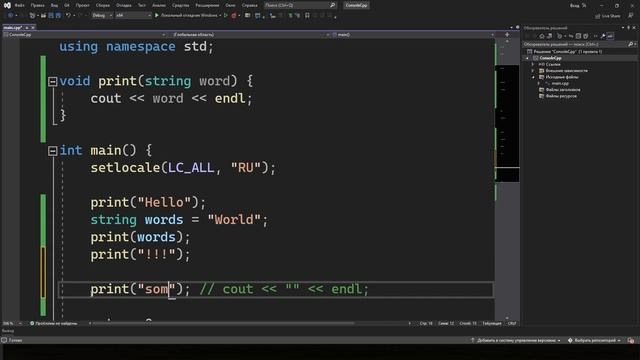This screenshot has width=640, height=360.
Task: Open the Git menu
Action: click(x=67, y=5)
